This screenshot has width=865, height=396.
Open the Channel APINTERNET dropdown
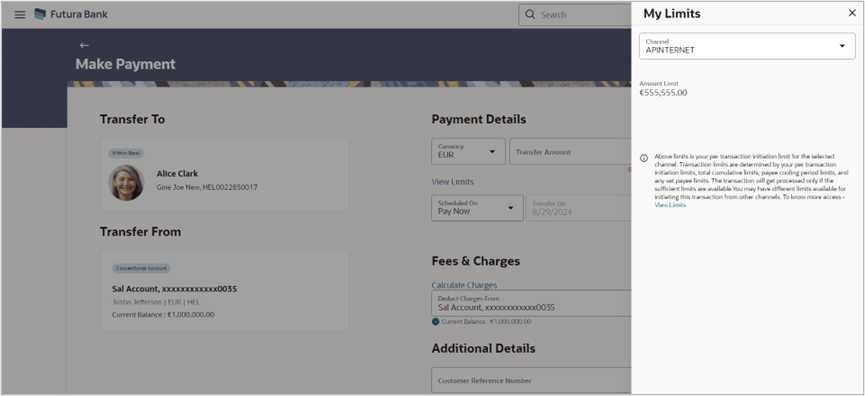point(747,46)
